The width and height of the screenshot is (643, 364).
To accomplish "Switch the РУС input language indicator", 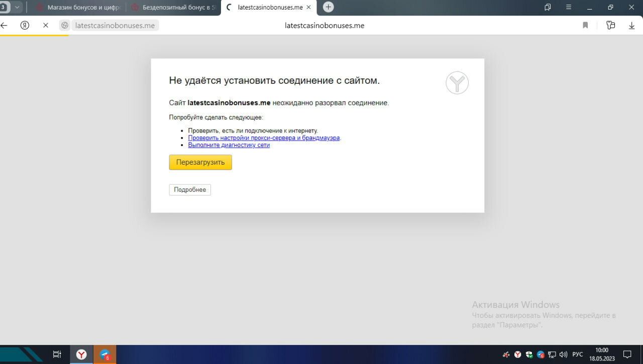I will click(x=578, y=354).
